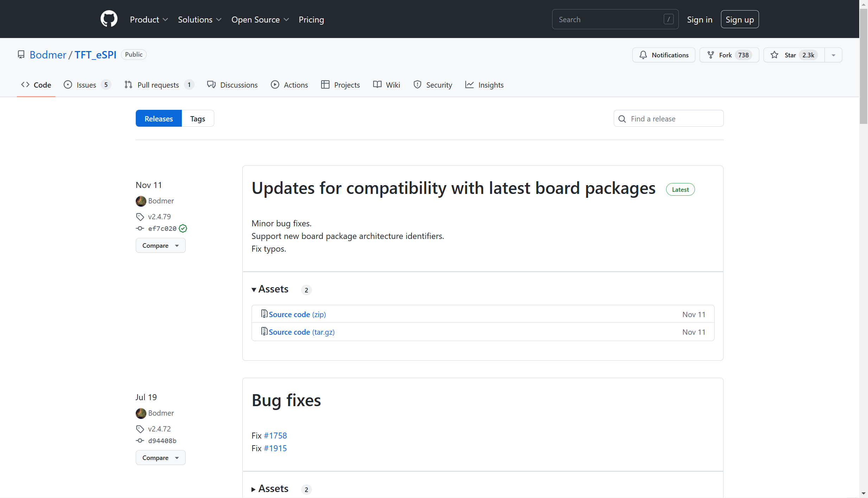Click the magnifier icon in Find a release

click(x=622, y=119)
